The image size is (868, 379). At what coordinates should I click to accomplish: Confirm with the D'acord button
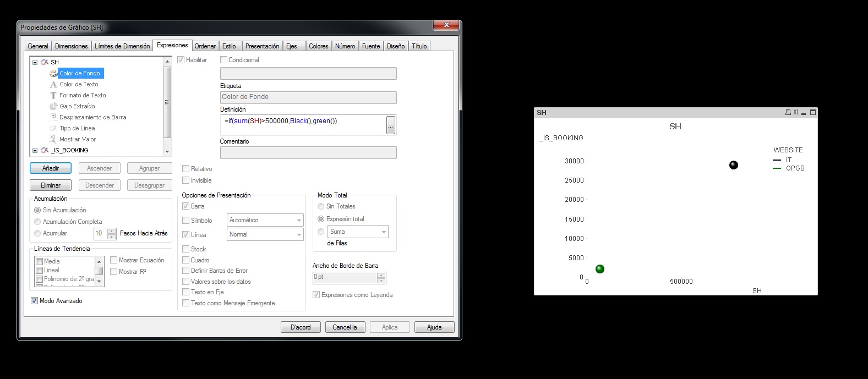click(301, 327)
